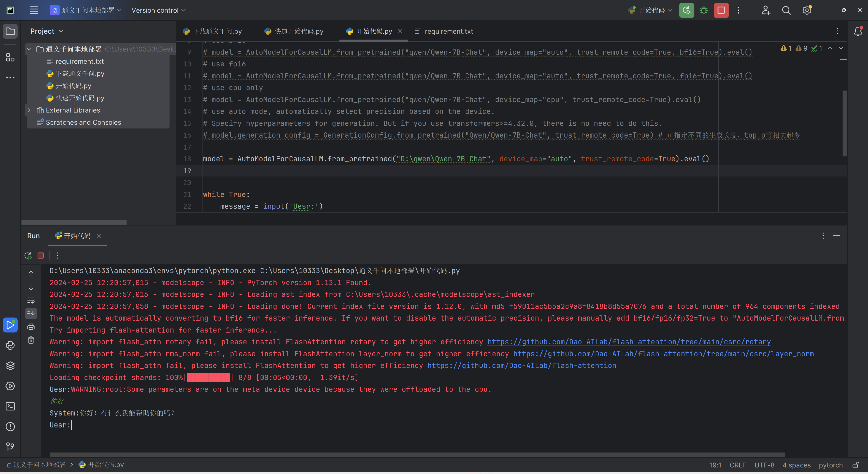Click 19:1 cursor position indicator
This screenshot has height=474, width=868.
click(x=715, y=465)
